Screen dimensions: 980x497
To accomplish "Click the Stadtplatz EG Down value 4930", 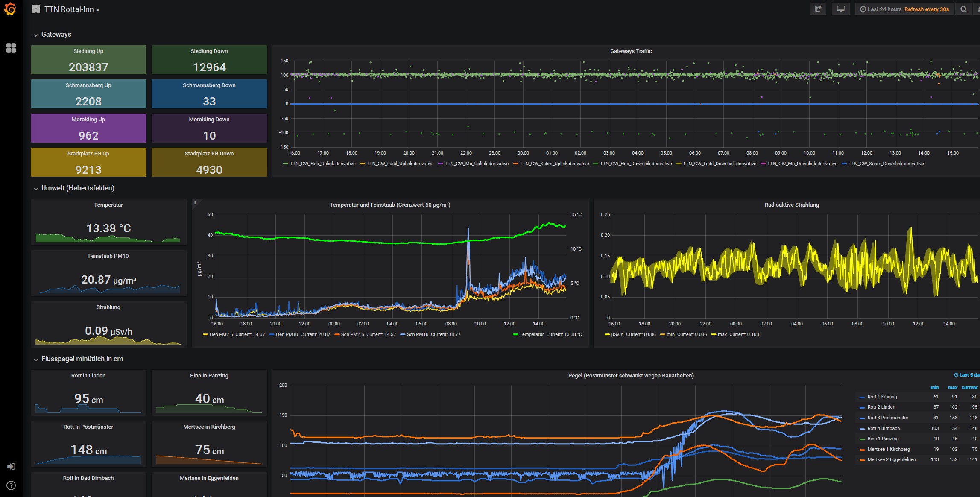I will (x=209, y=170).
